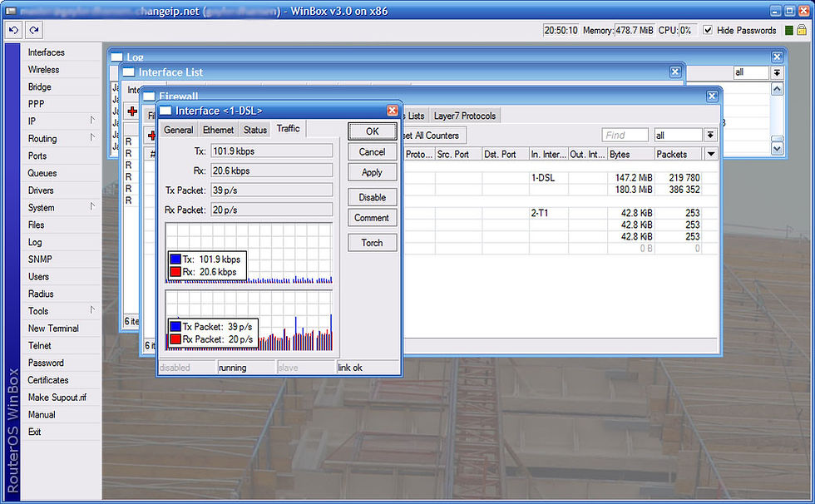Confirm the dialog with OK
Image resolution: width=815 pixels, height=504 pixels.
(373, 131)
